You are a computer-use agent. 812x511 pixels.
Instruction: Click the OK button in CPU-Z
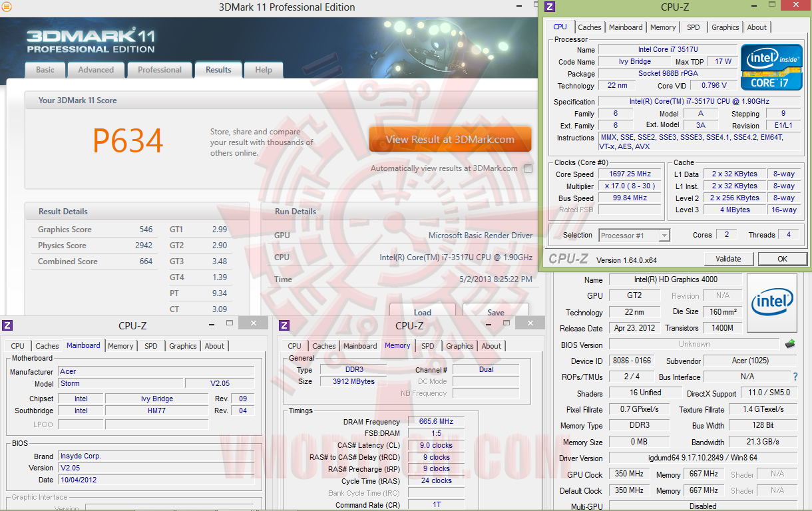(782, 259)
